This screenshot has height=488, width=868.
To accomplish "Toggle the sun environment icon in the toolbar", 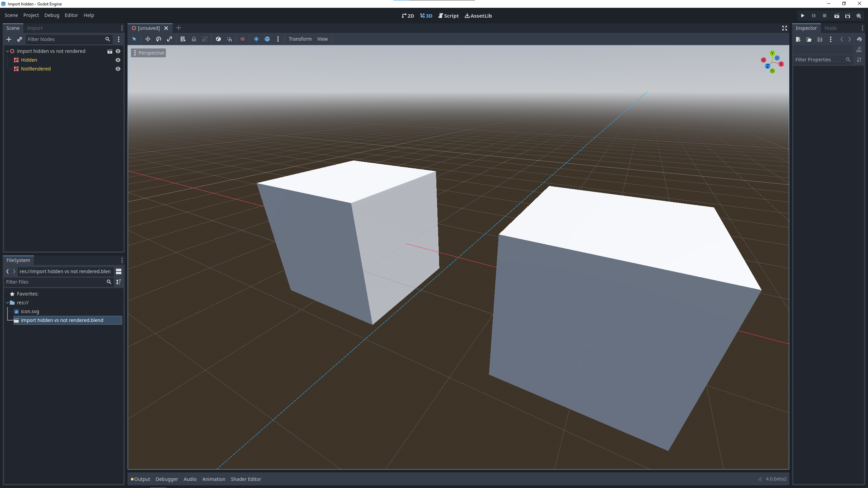I will click(257, 39).
